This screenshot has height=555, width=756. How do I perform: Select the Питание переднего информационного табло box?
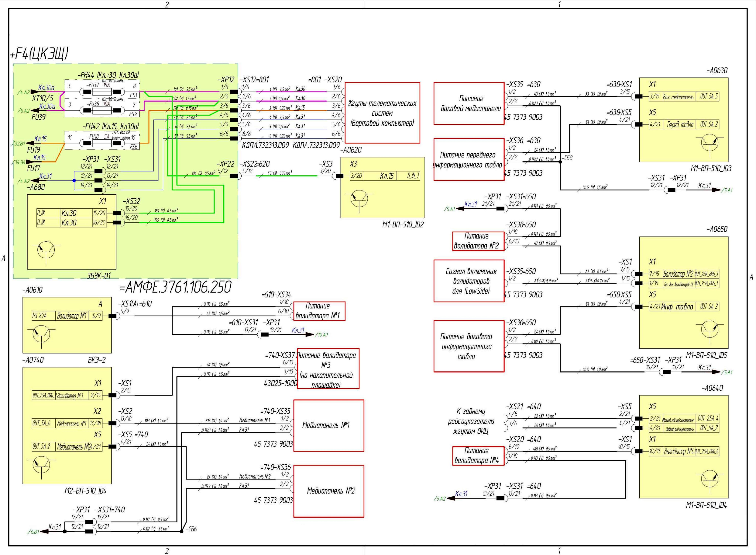coord(469,160)
